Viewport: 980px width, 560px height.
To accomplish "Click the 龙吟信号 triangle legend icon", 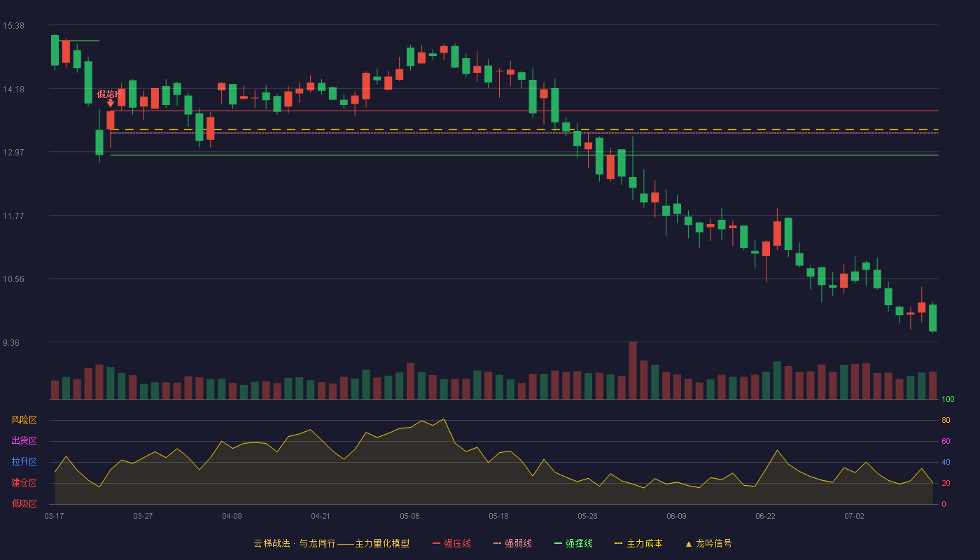I will [x=689, y=544].
